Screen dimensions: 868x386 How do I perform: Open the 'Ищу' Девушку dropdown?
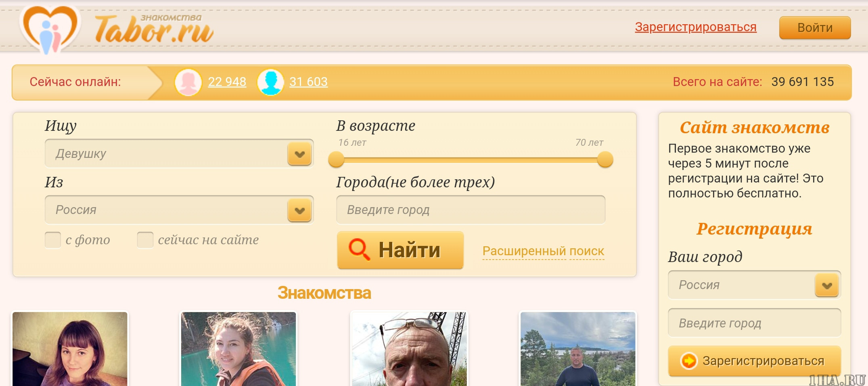click(179, 153)
